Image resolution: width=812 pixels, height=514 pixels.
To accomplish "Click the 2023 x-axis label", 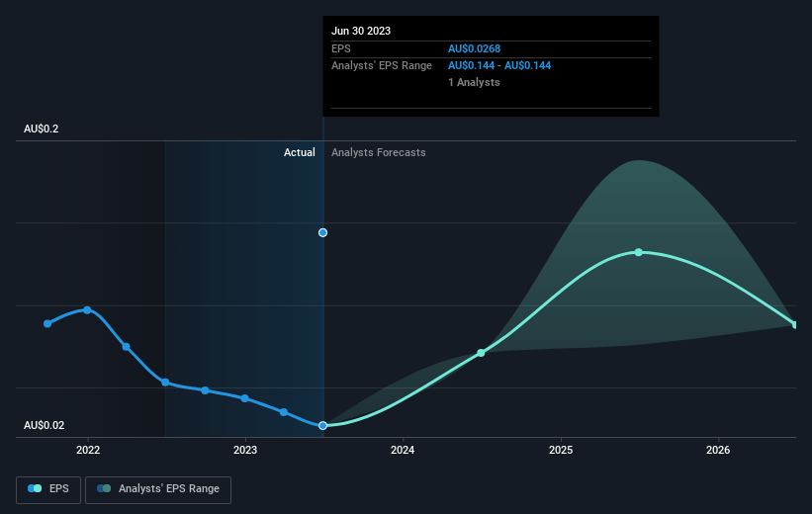I will [x=245, y=450].
